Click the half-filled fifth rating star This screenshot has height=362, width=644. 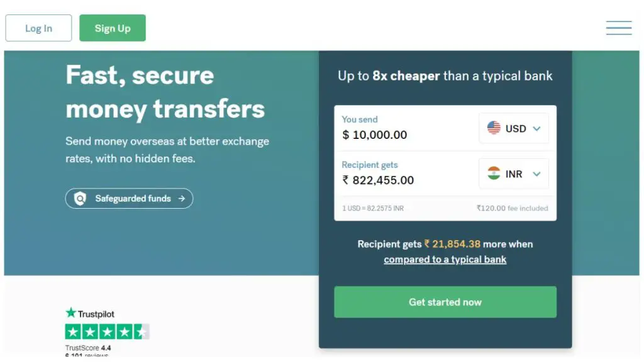point(142,332)
